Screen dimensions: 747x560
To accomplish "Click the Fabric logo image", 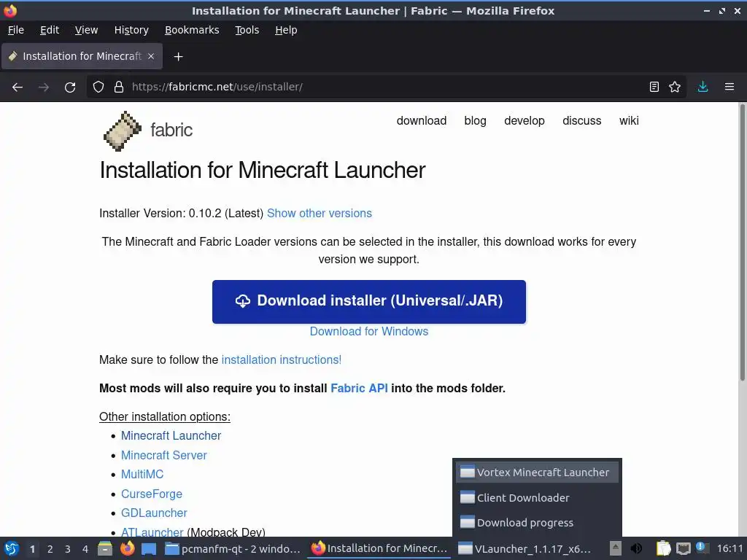I will (x=123, y=131).
